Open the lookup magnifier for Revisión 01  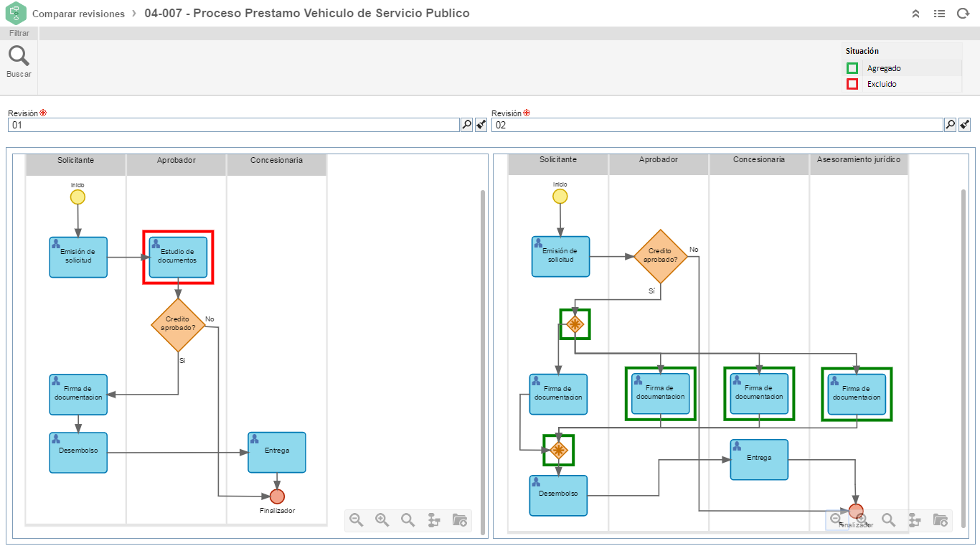(x=467, y=124)
